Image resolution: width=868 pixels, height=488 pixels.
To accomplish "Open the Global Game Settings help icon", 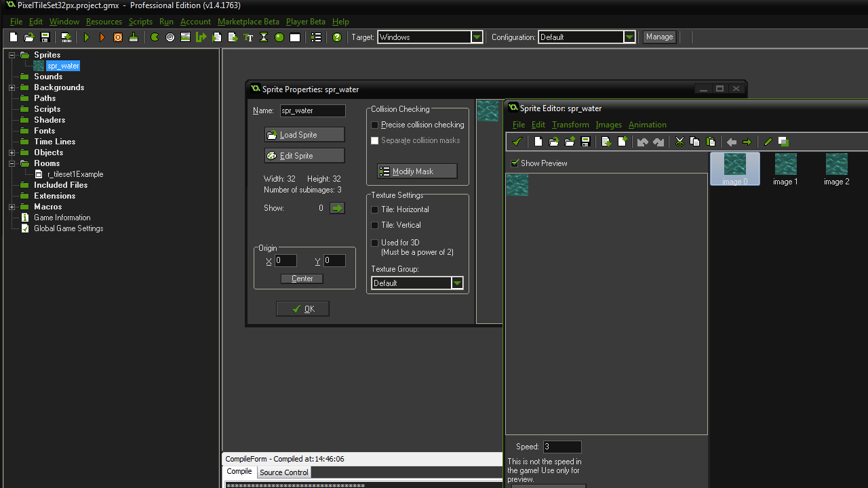I will (337, 37).
